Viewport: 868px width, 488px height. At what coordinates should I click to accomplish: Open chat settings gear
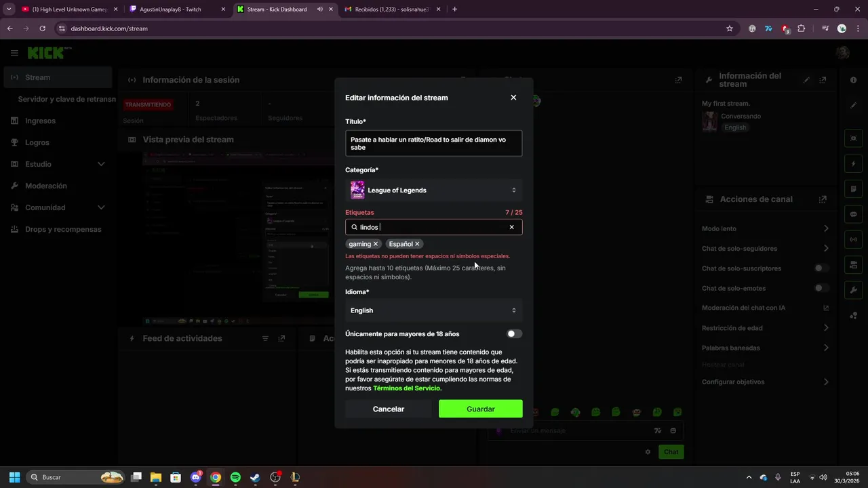(648, 452)
